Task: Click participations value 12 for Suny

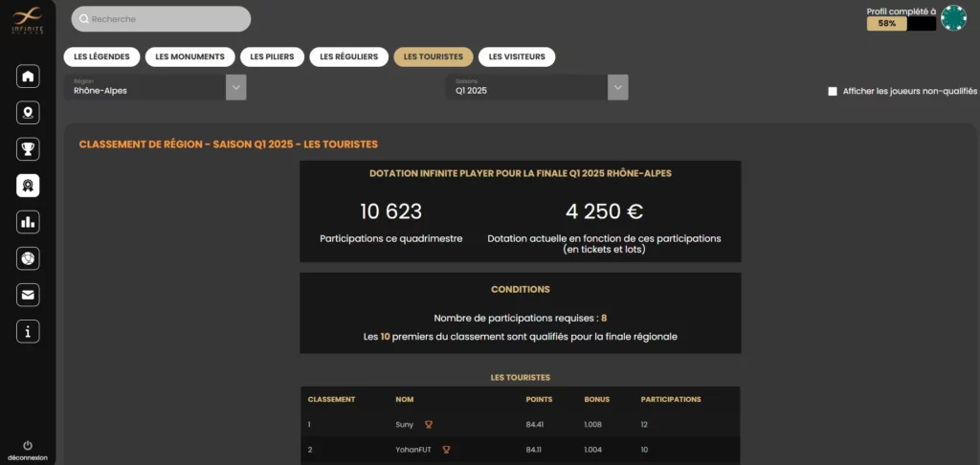Action: pos(644,425)
